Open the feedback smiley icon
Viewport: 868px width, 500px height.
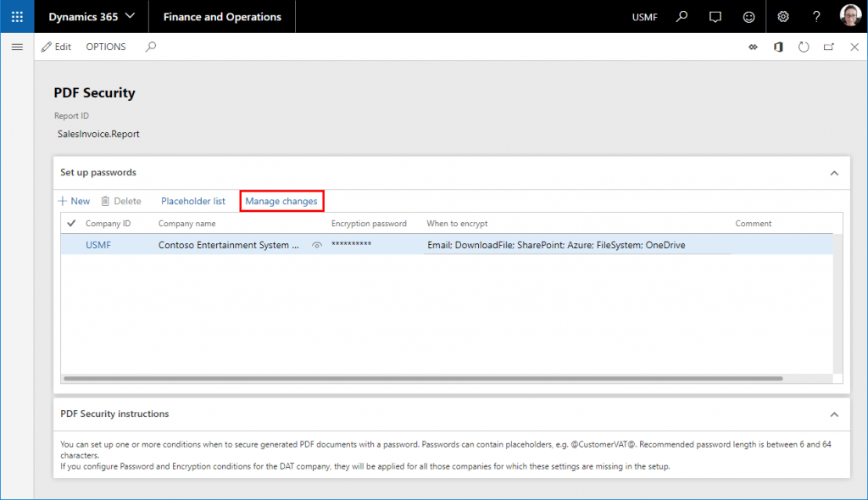[x=748, y=17]
